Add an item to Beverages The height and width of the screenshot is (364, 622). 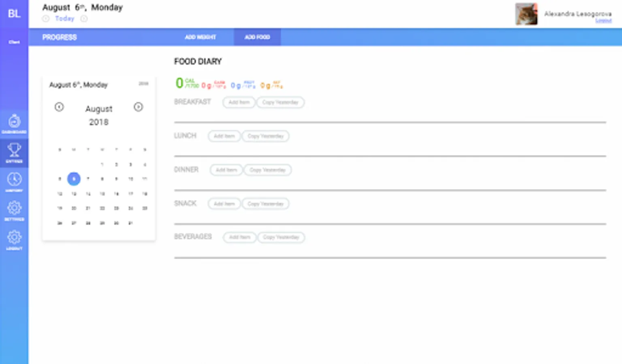pos(240,237)
